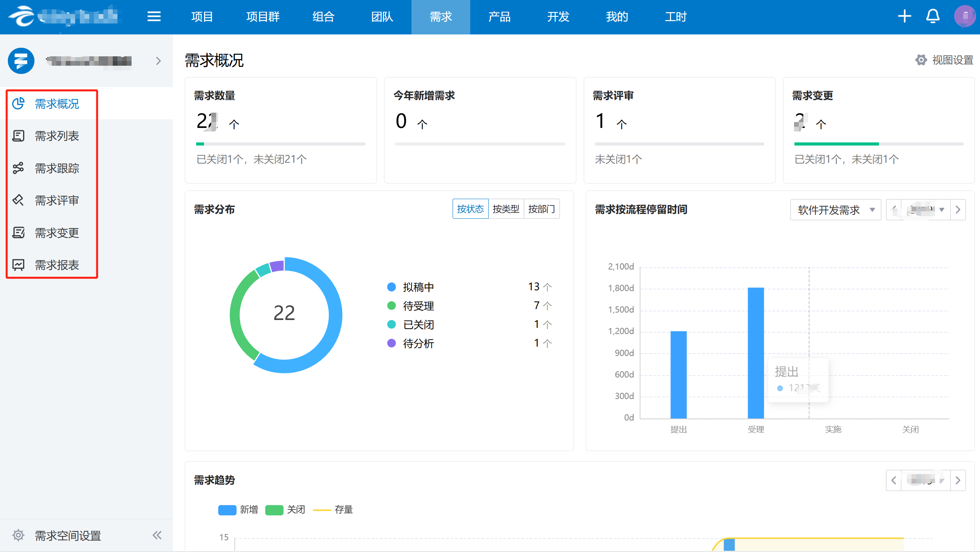Open 需求报表 in the sidebar

[57, 265]
